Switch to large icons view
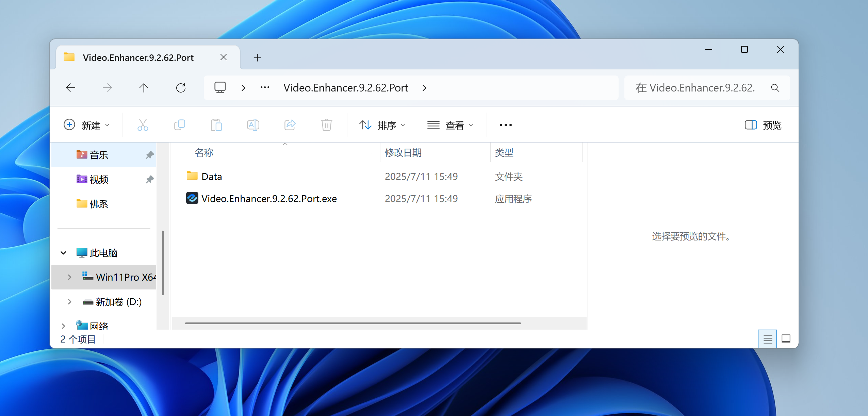The height and width of the screenshot is (416, 868). [786, 339]
